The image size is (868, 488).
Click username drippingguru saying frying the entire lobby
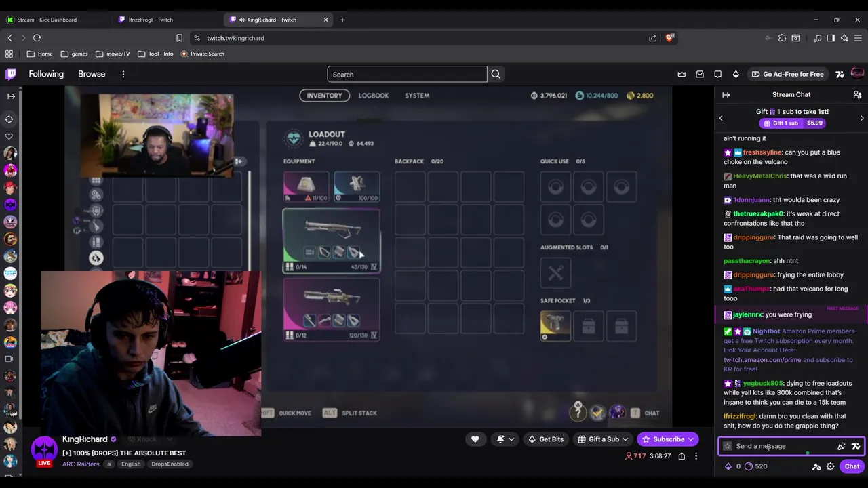[x=753, y=275]
